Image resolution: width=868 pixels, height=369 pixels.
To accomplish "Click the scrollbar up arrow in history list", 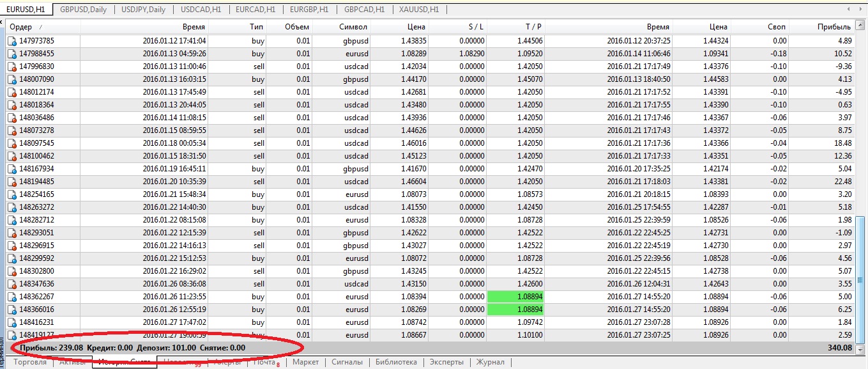I will (x=862, y=27).
